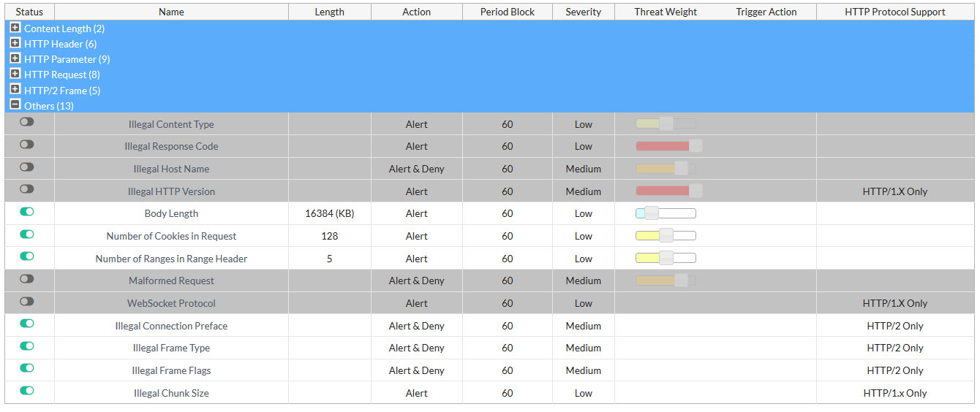Disable the Illegal Chunk Size rule
Viewport: 980px width, 412px height.
[x=27, y=391]
